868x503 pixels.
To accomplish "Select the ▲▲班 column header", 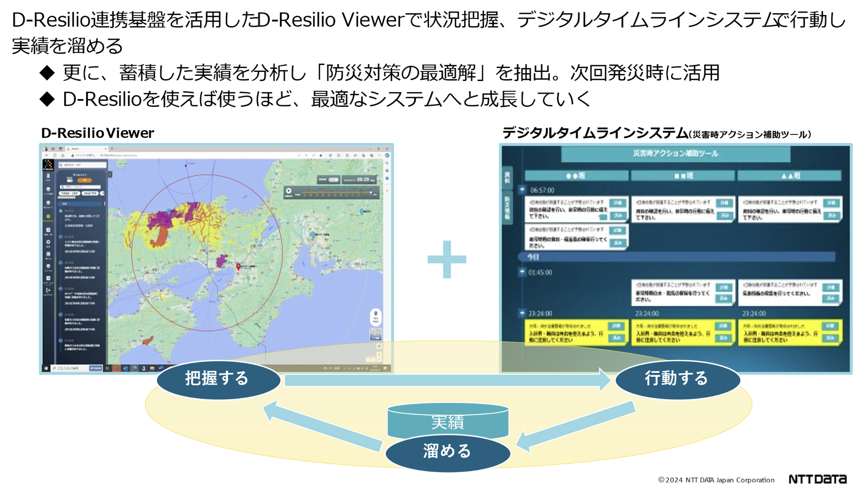I will [x=789, y=176].
